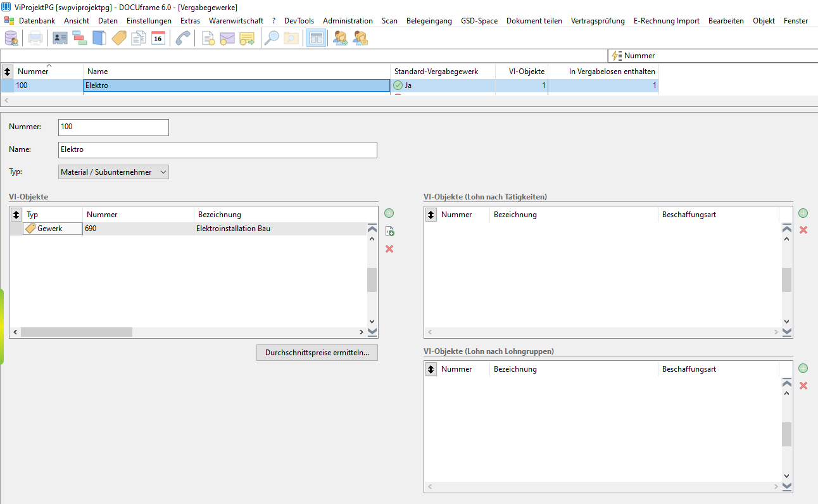Add entry to Lohn nach Lohngruppen list
This screenshot has width=818, height=504.
pos(803,368)
